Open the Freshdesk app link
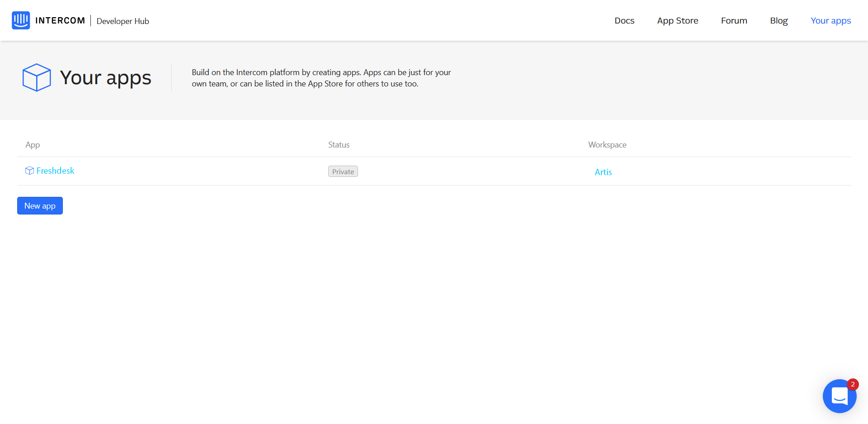The width and height of the screenshot is (868, 424). click(x=55, y=171)
